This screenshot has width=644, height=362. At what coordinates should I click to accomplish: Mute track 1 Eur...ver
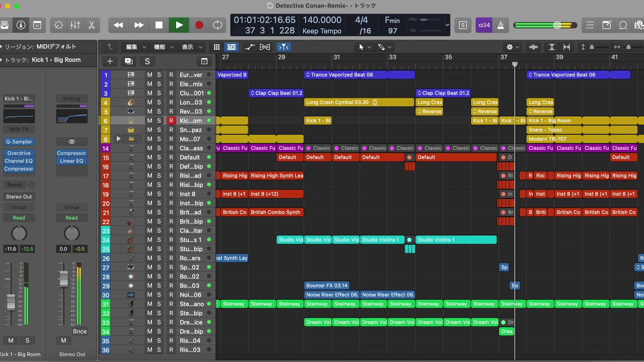point(149,75)
